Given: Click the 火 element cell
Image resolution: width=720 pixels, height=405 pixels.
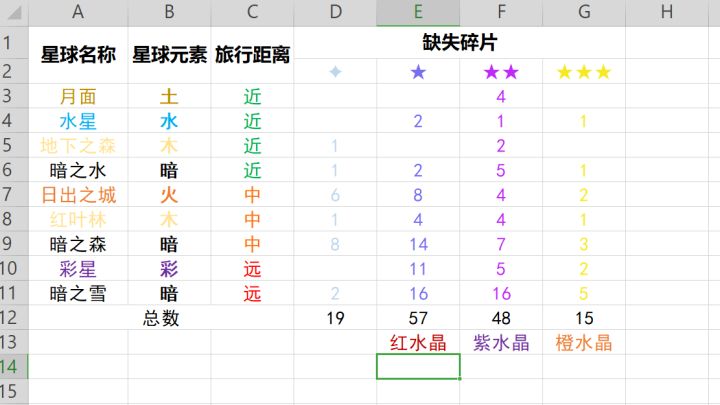Looking at the screenshot, I should click(169, 195).
